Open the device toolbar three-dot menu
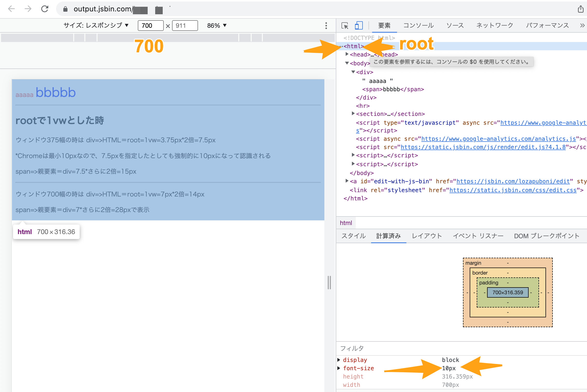Image resolution: width=587 pixels, height=392 pixels. point(326,25)
